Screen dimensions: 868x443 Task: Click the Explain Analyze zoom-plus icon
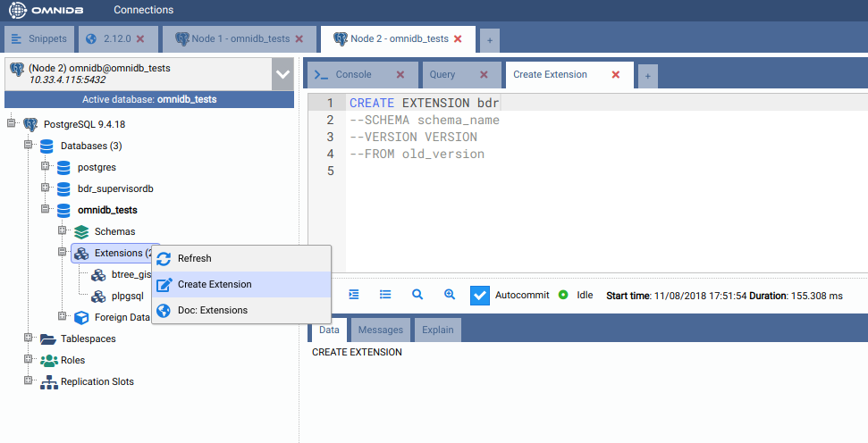pyautogui.click(x=450, y=294)
